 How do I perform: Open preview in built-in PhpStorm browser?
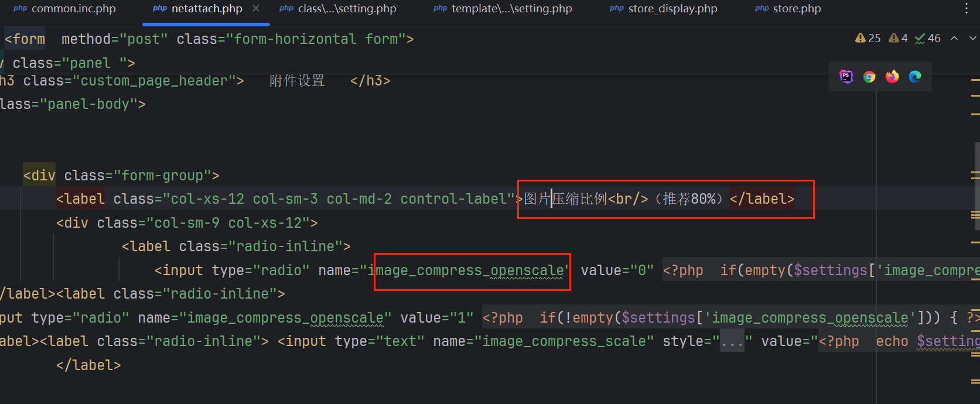pyautogui.click(x=846, y=77)
